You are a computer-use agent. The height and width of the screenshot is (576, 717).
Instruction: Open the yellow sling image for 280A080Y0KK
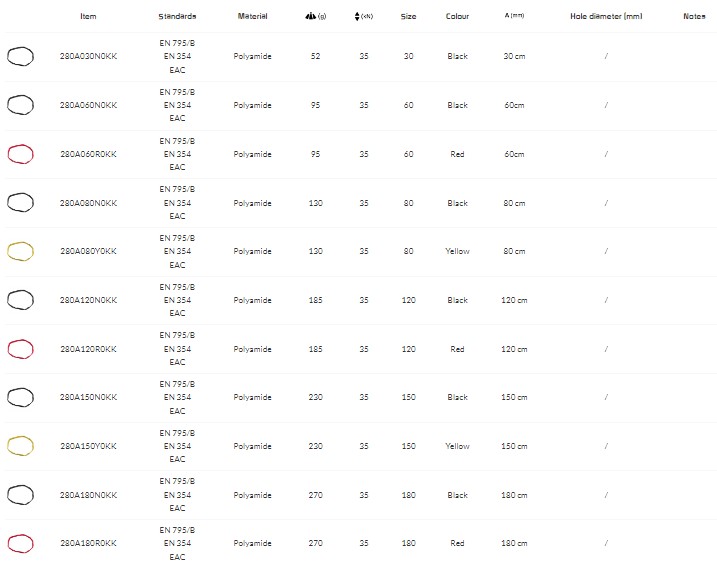tap(20, 251)
